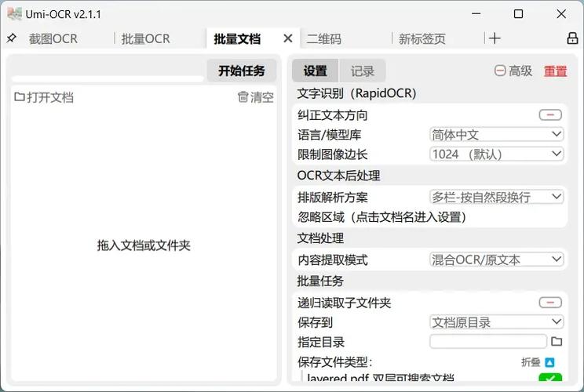
Task: Click 拖入文档或文件夹 drop area text
Action: point(144,245)
